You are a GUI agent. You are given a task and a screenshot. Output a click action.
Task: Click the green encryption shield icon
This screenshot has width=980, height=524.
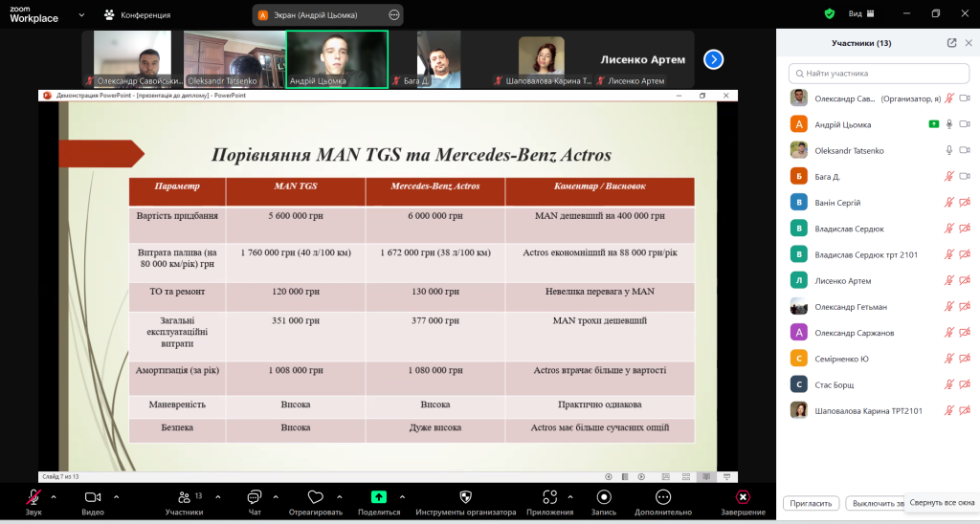(830, 13)
